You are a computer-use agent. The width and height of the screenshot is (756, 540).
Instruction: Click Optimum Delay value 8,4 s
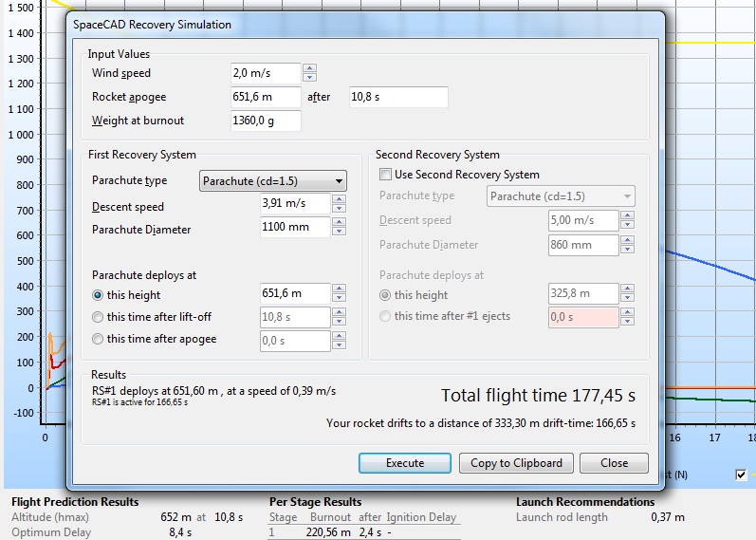(180, 532)
